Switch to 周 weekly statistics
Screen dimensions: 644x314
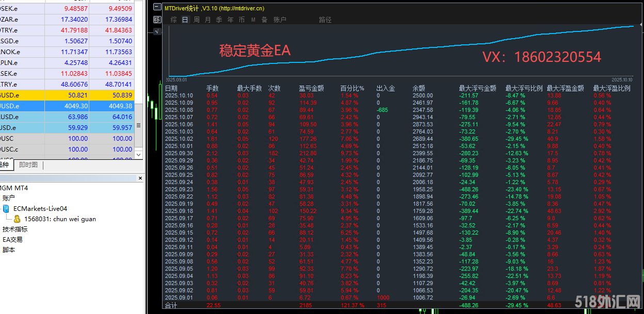point(197,20)
